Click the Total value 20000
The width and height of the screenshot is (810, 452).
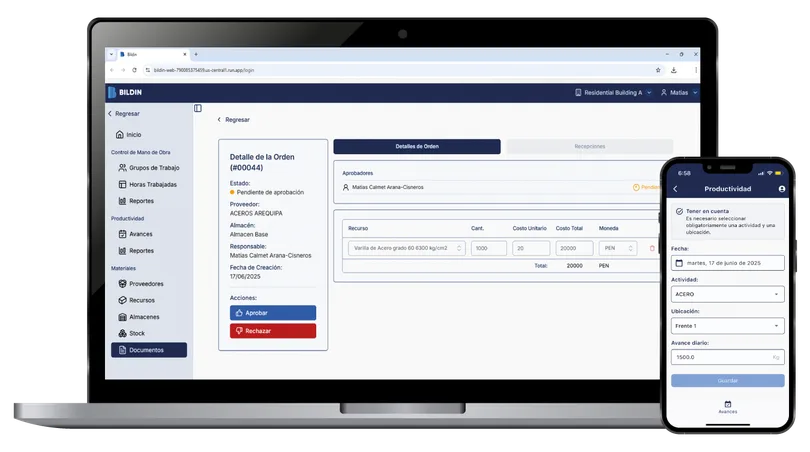(x=574, y=266)
